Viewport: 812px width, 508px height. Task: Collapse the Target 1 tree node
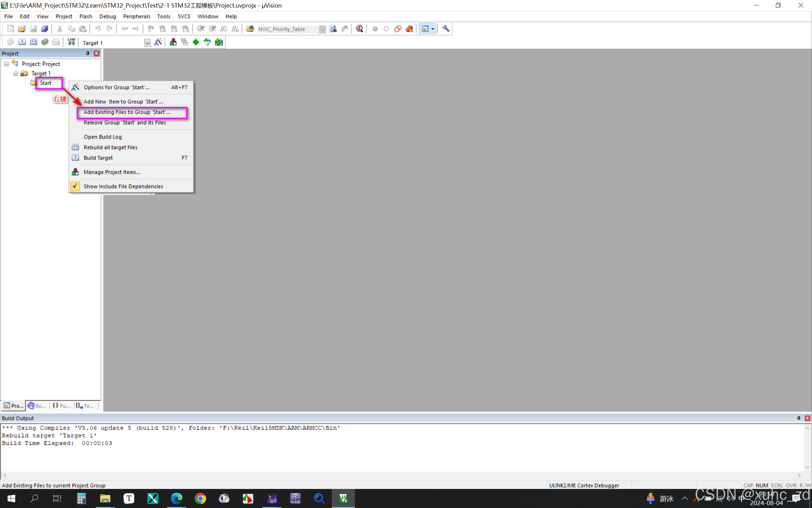tap(16, 73)
